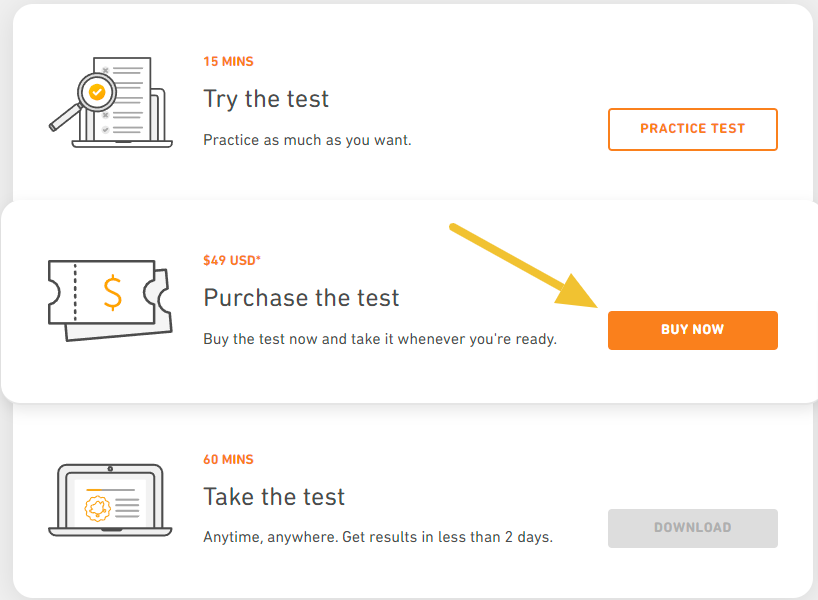The height and width of the screenshot is (600, 818).
Task: Select the "Try the test" heading
Action: [x=266, y=99]
